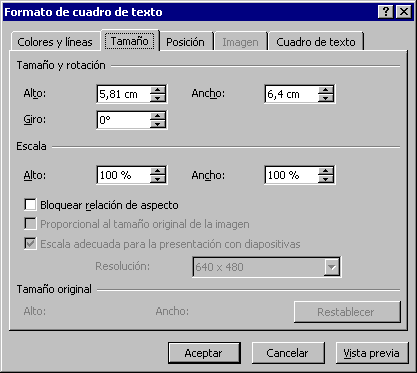Open the Cuadro de texto tab

pyautogui.click(x=316, y=42)
